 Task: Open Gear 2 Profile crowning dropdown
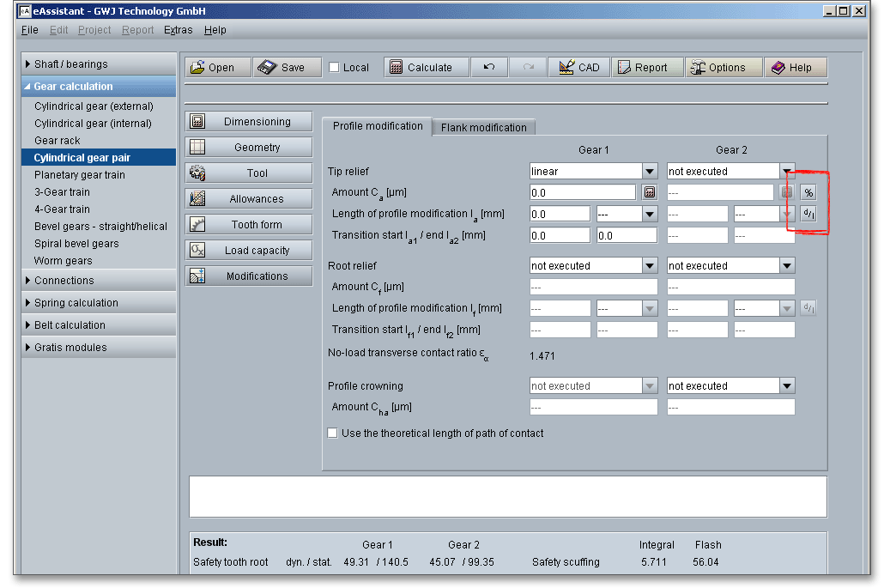pyautogui.click(x=787, y=386)
